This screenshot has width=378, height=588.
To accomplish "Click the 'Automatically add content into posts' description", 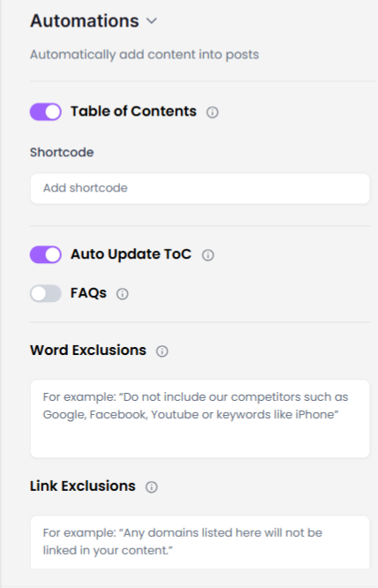I will (x=144, y=55).
